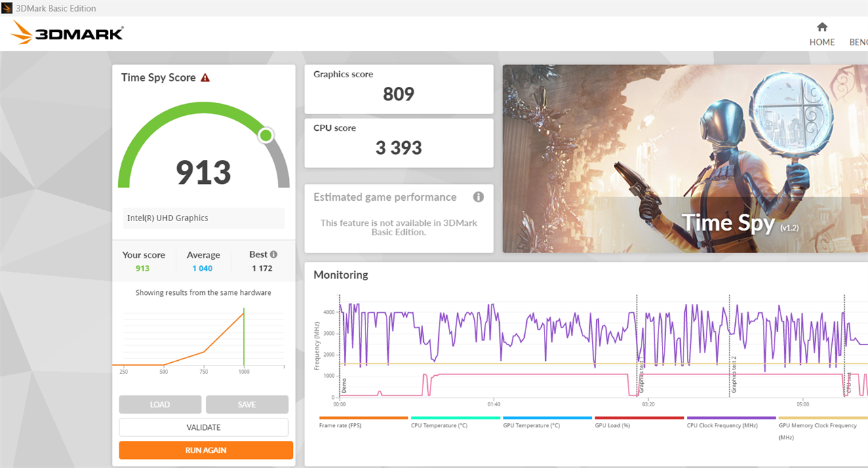Screen dimensions: 868x468
Task: Toggle GPU Memory Clock Frequency legend swatch
Action: point(823,418)
